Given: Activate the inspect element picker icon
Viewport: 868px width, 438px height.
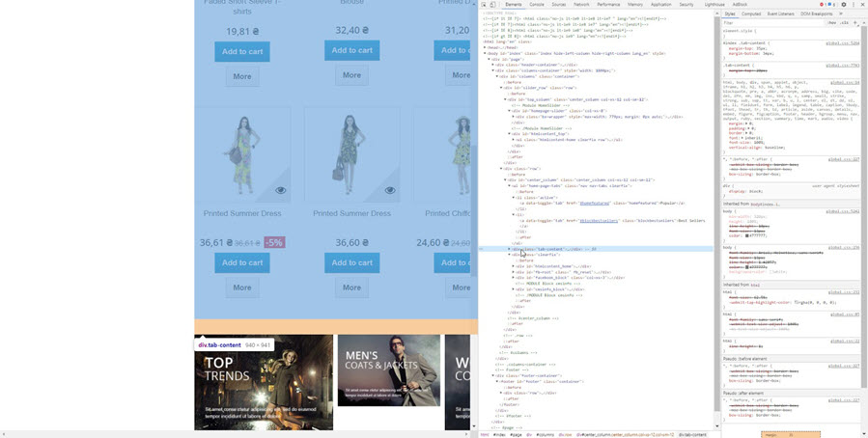Looking at the screenshot, I should click(x=484, y=5).
